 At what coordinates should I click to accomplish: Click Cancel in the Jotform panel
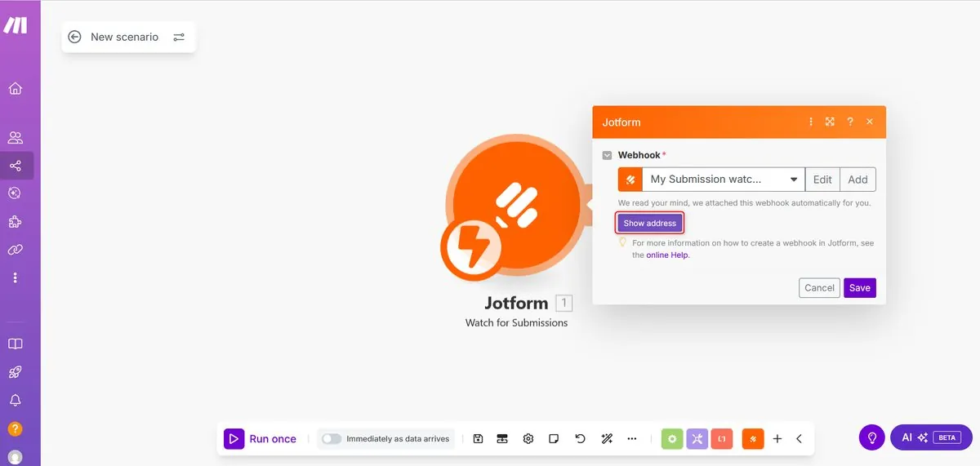pyautogui.click(x=819, y=287)
